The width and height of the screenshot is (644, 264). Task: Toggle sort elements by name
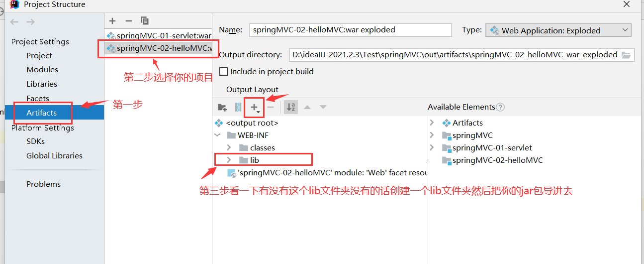point(291,107)
